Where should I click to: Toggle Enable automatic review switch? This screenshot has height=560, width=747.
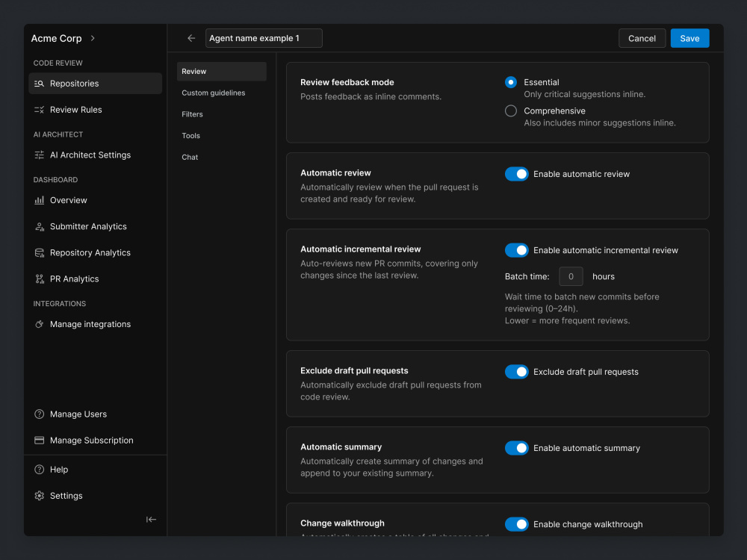pos(516,174)
